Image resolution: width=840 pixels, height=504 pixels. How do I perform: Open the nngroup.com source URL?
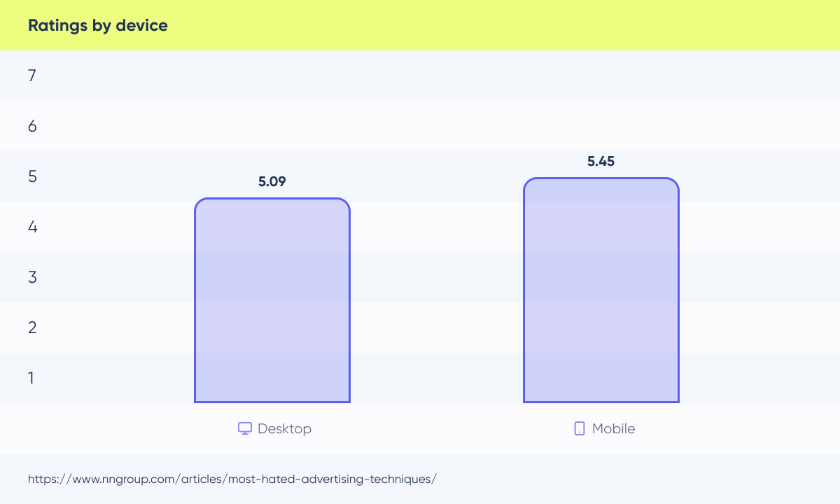coord(232,479)
